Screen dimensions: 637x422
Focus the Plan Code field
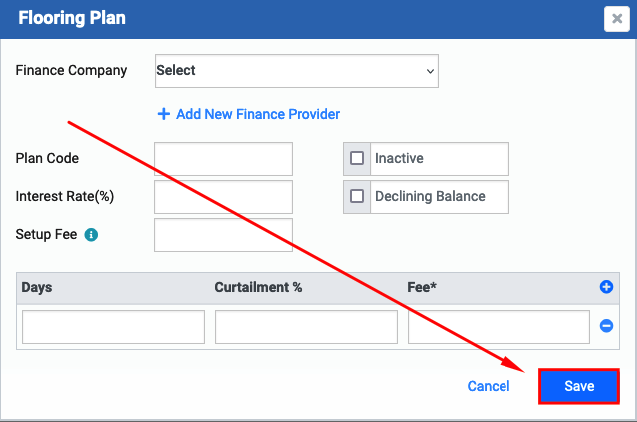tap(223, 159)
